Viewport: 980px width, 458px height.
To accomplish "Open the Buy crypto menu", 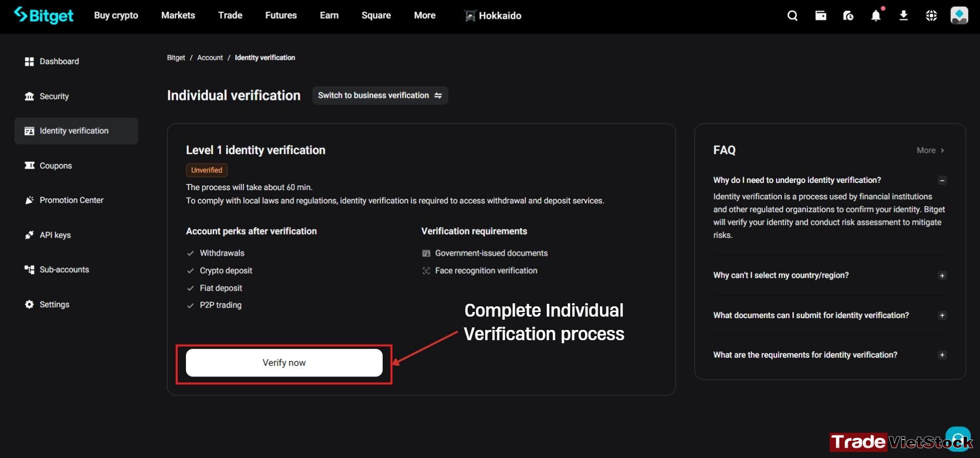I will pyautogui.click(x=116, y=15).
